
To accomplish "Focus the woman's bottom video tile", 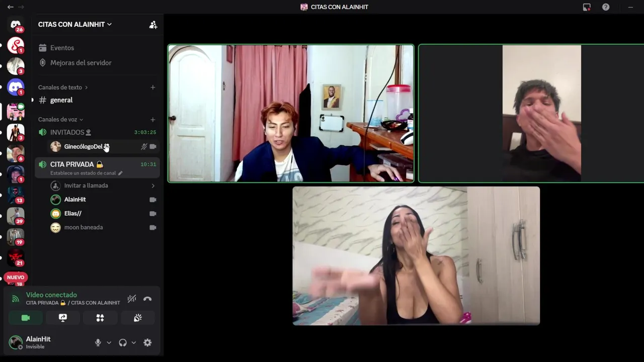I will [416, 256].
